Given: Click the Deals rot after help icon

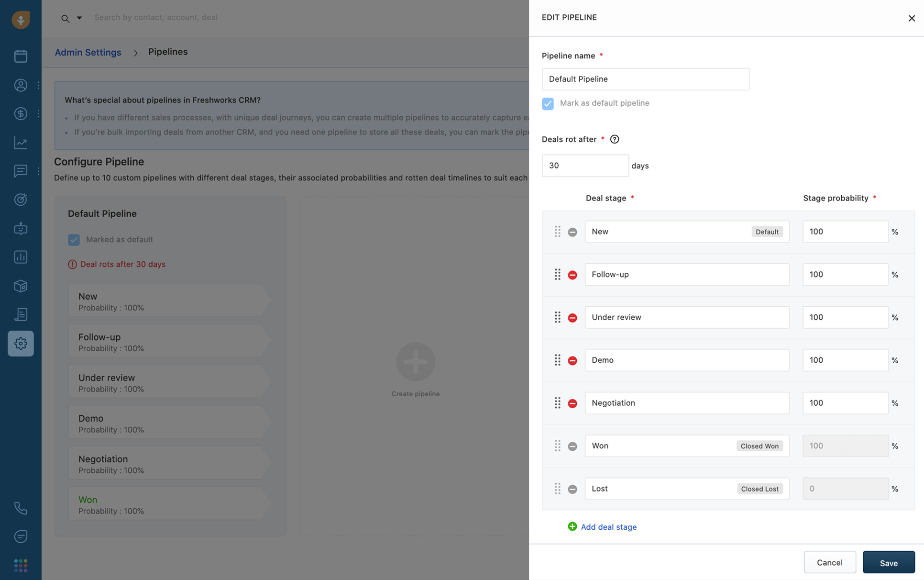Looking at the screenshot, I should [x=615, y=139].
